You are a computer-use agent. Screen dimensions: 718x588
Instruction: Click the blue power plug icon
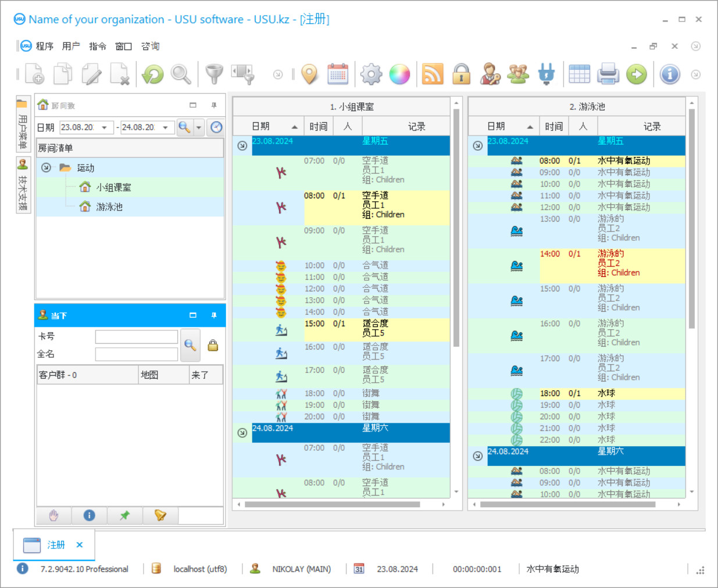pyautogui.click(x=546, y=74)
